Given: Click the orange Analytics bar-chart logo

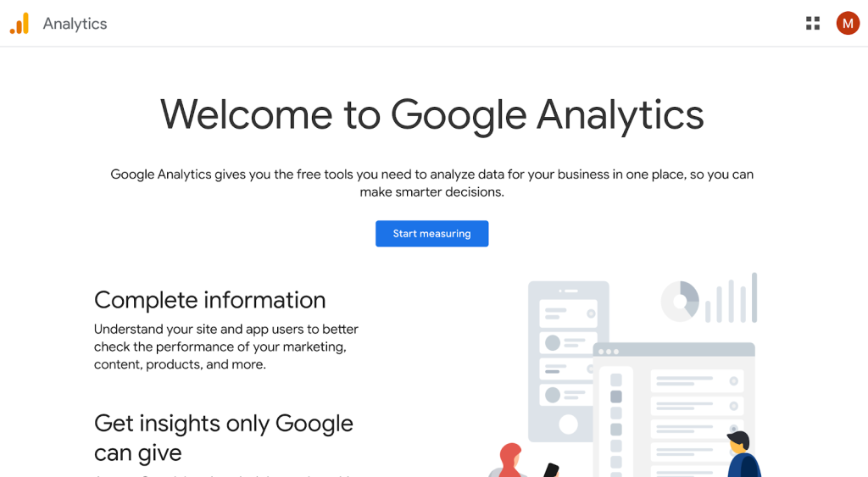Looking at the screenshot, I should click(x=19, y=24).
